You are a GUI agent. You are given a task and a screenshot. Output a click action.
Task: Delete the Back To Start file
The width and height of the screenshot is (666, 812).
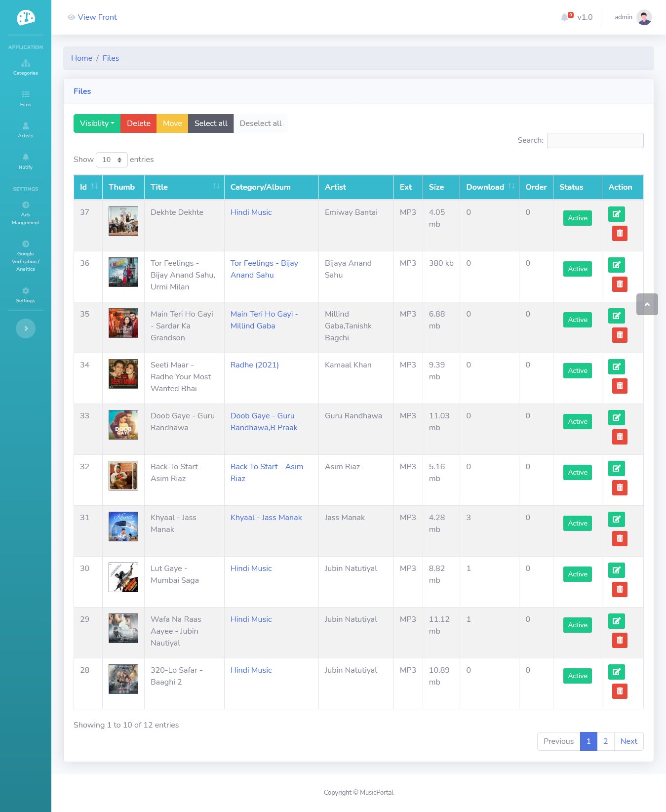click(620, 487)
